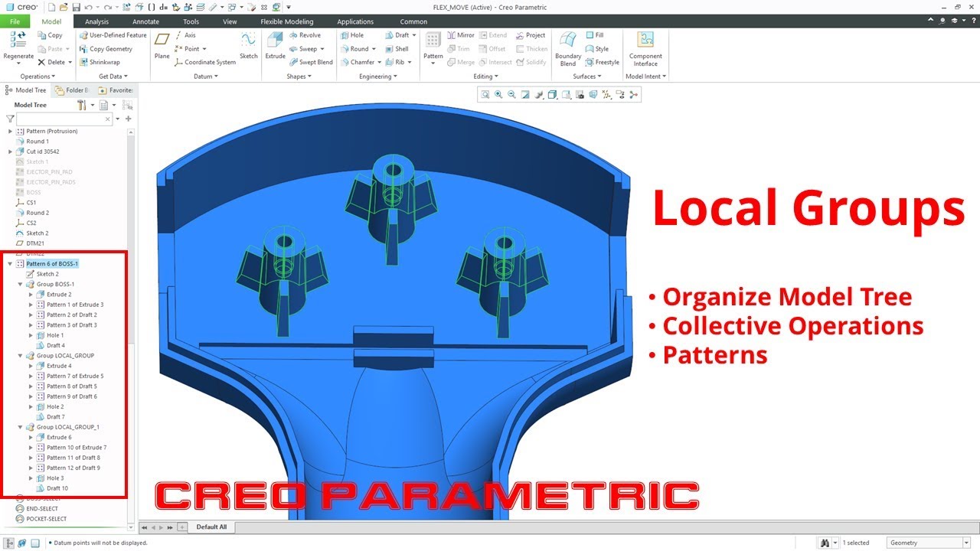Viewport: 980px width, 551px height.
Task: Select the Mirror tool
Action: click(460, 35)
